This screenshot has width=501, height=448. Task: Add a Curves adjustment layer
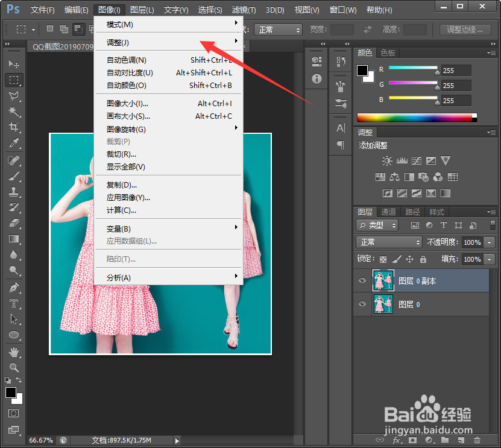click(x=416, y=160)
